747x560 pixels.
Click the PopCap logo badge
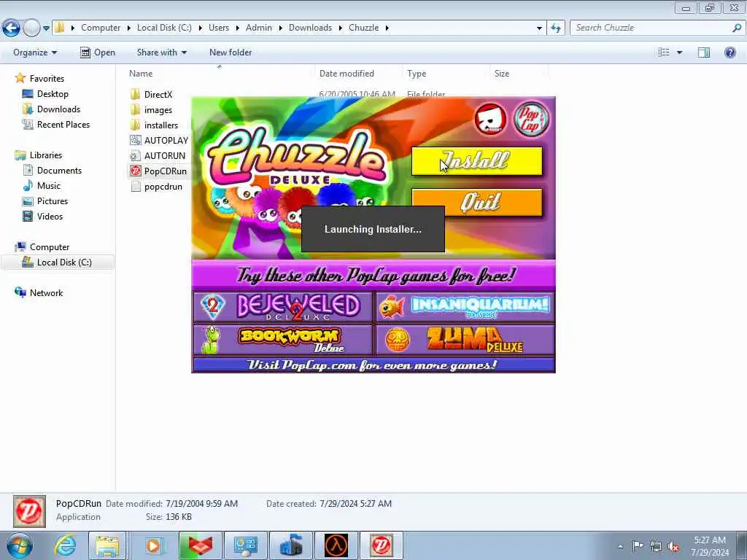coord(531,119)
